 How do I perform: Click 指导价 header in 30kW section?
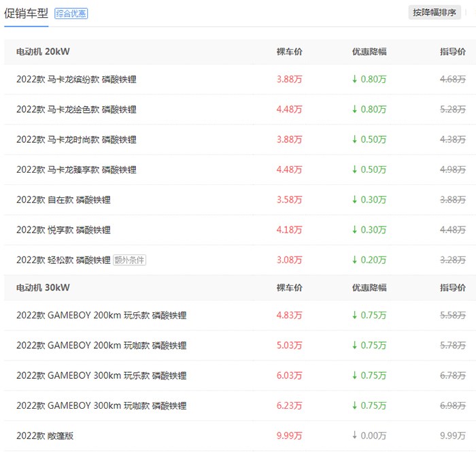(x=453, y=288)
